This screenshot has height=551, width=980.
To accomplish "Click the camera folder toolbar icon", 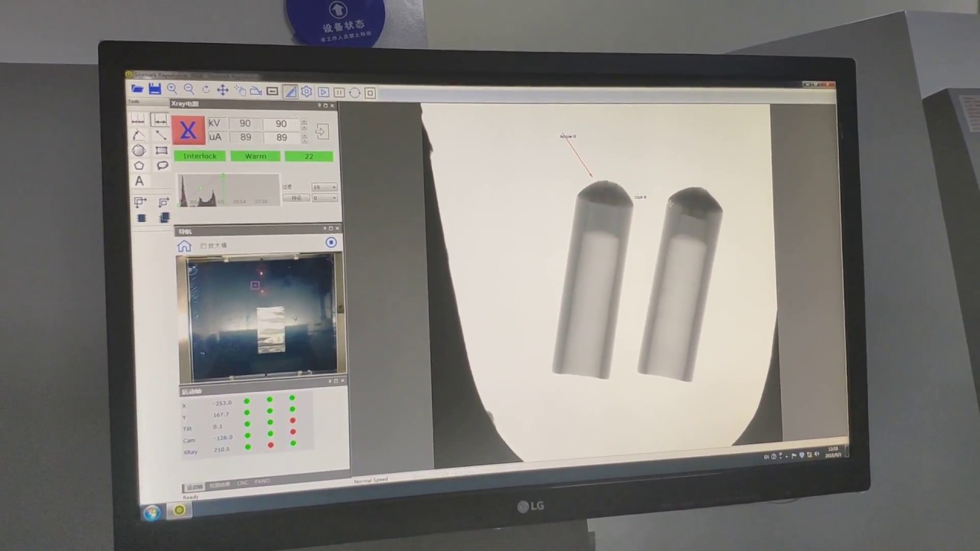I will point(256,91).
